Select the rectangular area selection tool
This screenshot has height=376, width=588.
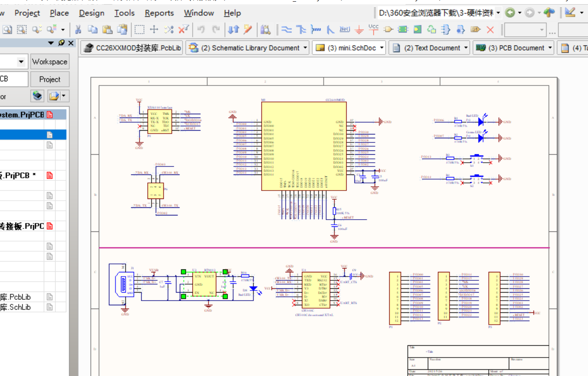point(139,29)
